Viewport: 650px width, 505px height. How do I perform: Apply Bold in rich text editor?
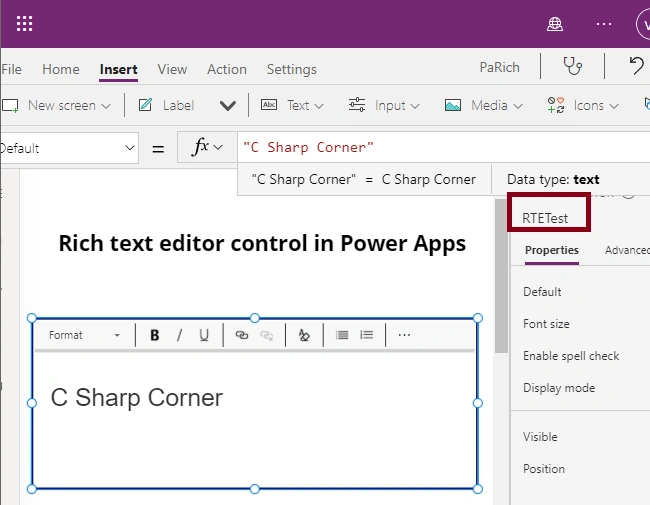point(155,335)
